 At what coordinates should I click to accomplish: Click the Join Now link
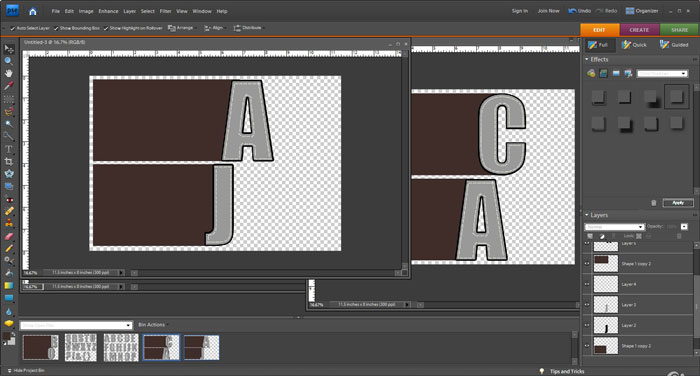[548, 11]
